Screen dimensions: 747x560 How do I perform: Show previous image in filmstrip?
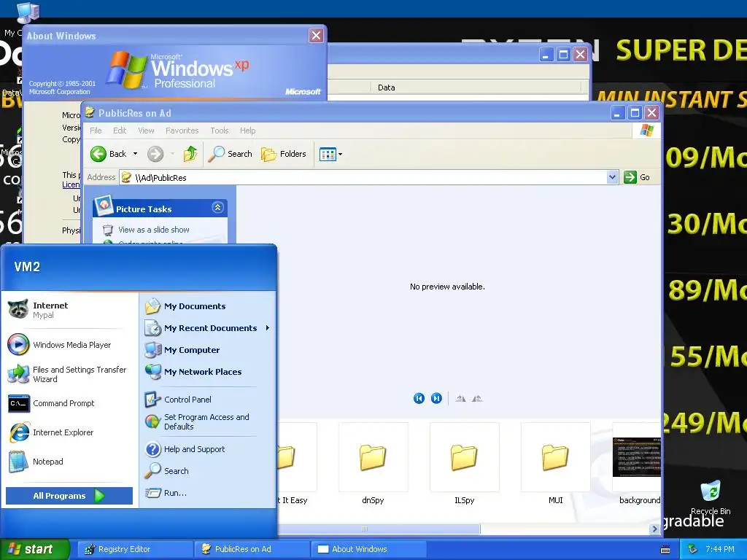[419, 399]
